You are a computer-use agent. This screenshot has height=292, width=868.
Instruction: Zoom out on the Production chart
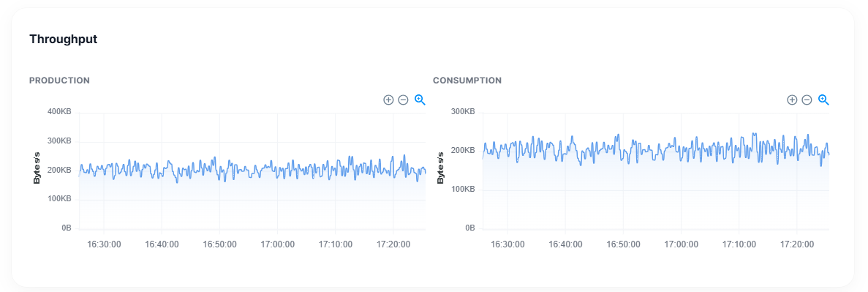[x=404, y=100]
